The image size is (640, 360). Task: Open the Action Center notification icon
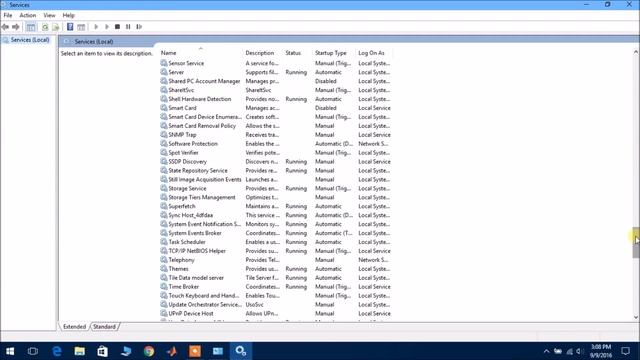pyautogui.click(x=625, y=351)
